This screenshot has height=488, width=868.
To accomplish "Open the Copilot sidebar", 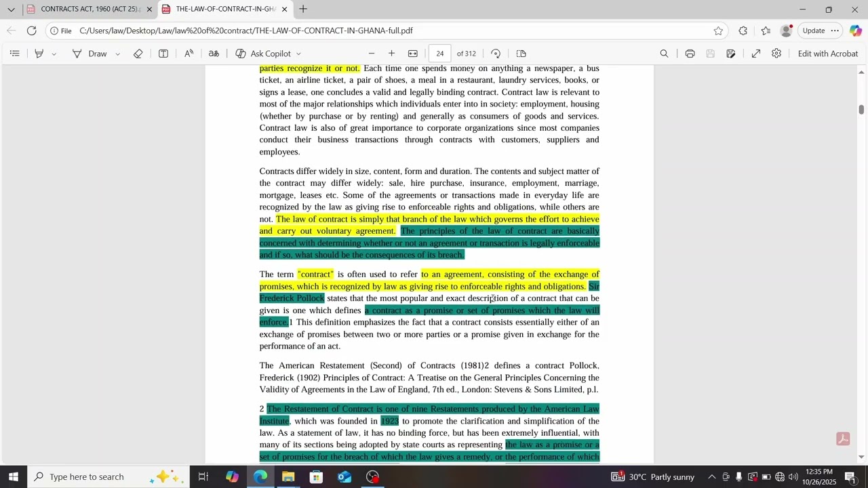I will click(856, 30).
